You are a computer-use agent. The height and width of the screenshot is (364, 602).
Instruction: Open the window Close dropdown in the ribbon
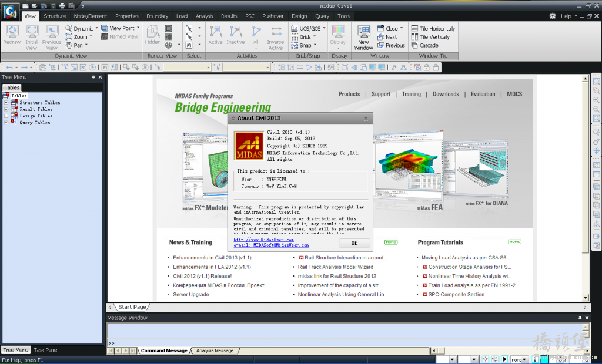point(402,28)
